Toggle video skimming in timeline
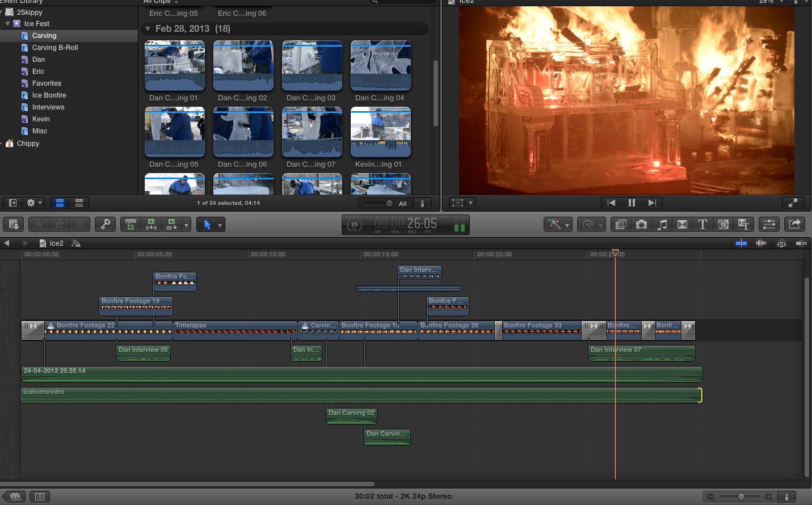812x505 pixels. [741, 243]
